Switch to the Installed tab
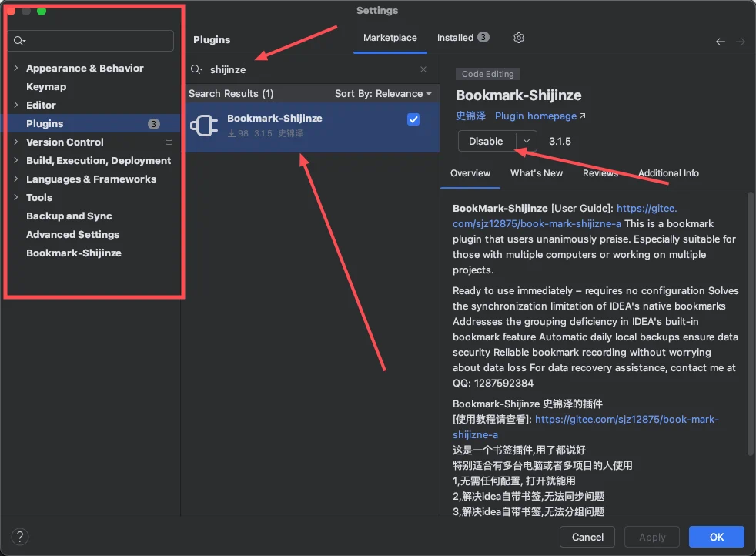The image size is (756, 556). point(463,38)
